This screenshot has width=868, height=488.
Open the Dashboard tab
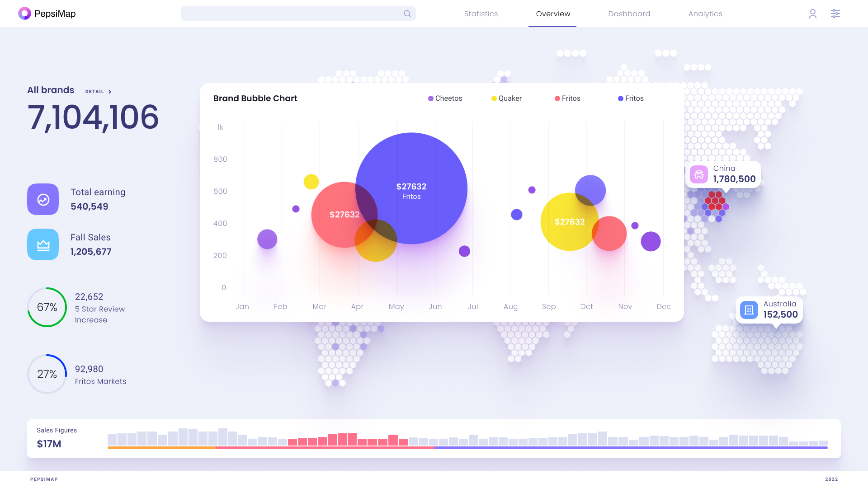tap(629, 14)
